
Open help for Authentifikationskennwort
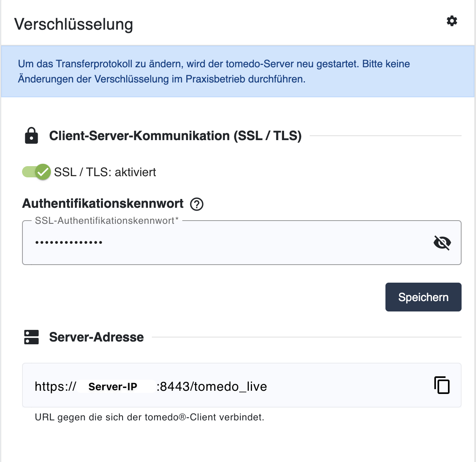tap(197, 204)
